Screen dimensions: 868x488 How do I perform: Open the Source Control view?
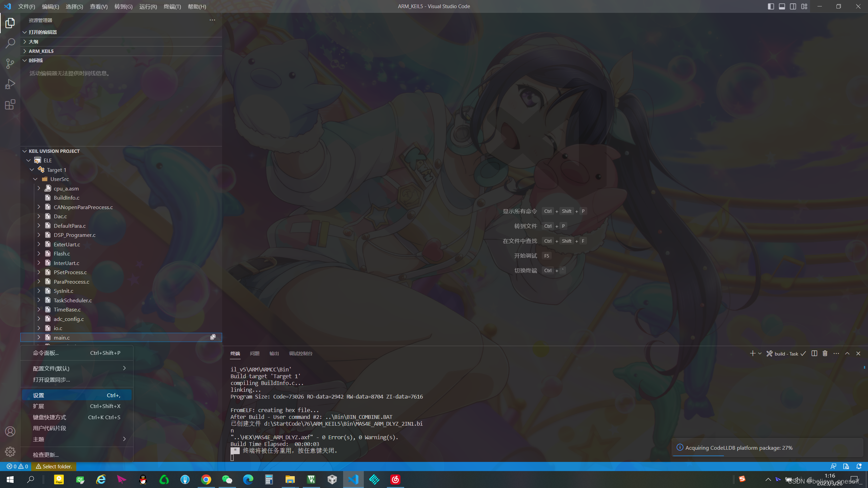[x=10, y=63]
